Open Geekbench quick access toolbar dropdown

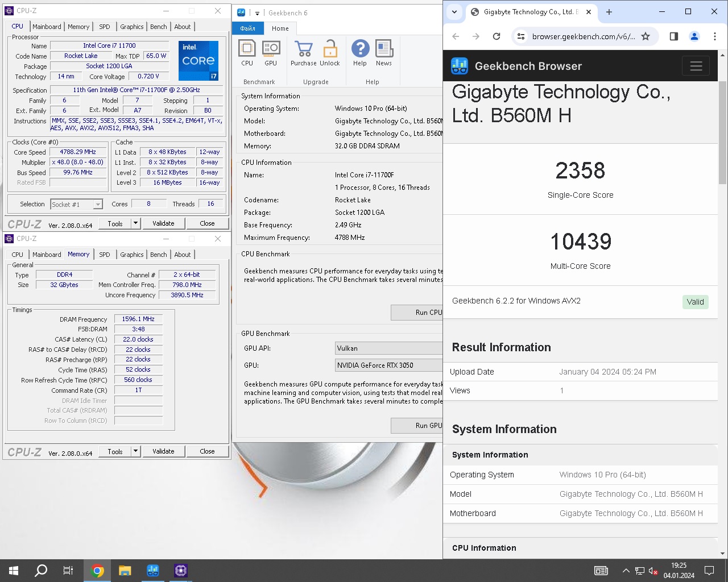coord(257,13)
